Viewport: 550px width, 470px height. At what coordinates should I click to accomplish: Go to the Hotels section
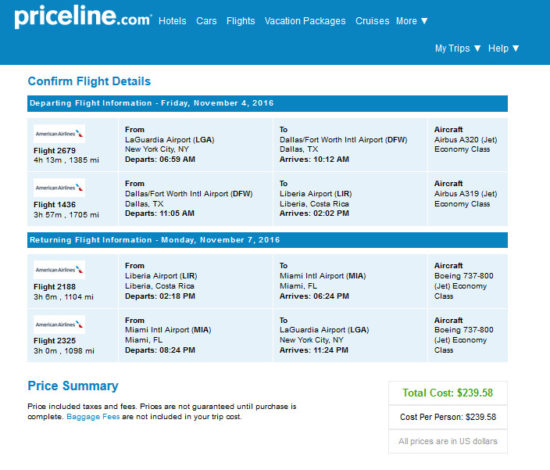click(x=172, y=21)
